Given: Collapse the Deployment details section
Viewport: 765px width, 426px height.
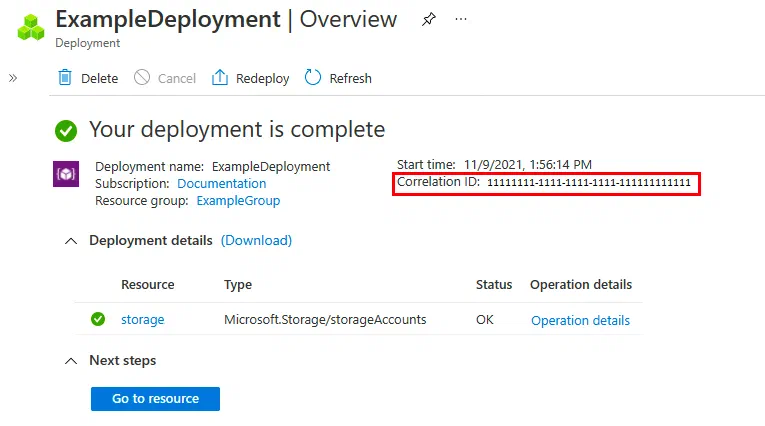Looking at the screenshot, I should (71, 241).
